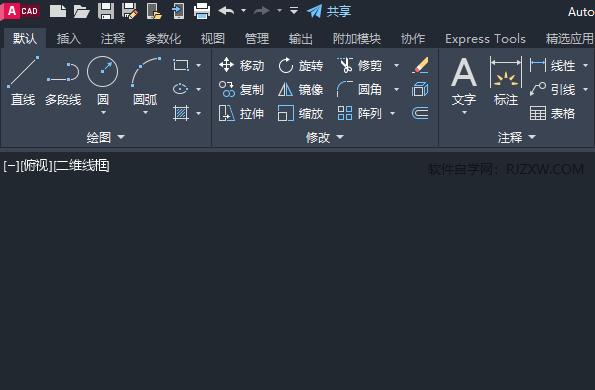Switch to the 插入 ribbon tab
This screenshot has height=390, width=595.
69,38
